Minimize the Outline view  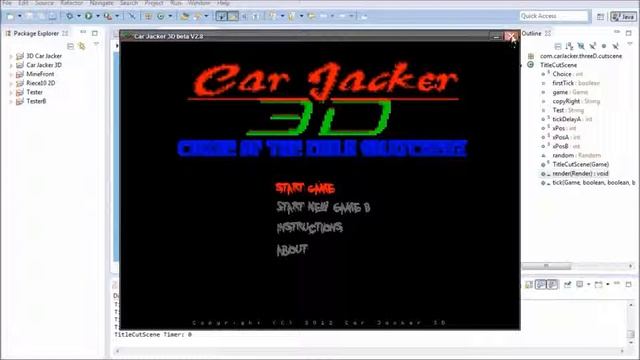click(x=617, y=32)
